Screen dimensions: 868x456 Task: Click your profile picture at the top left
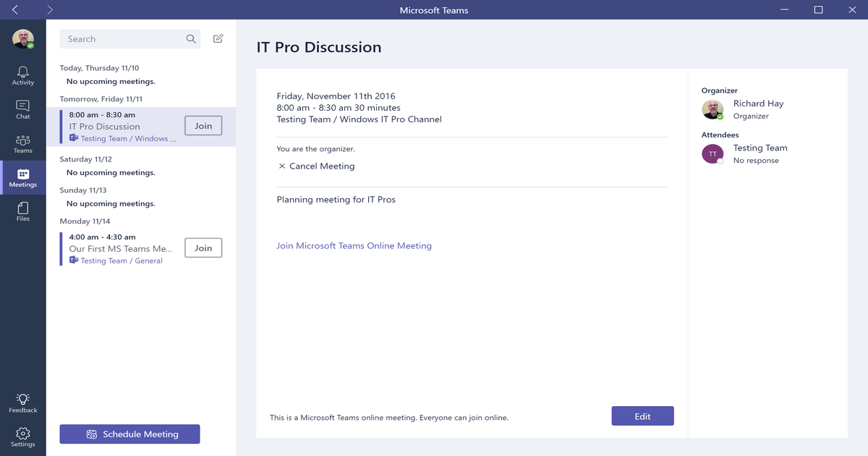point(22,39)
